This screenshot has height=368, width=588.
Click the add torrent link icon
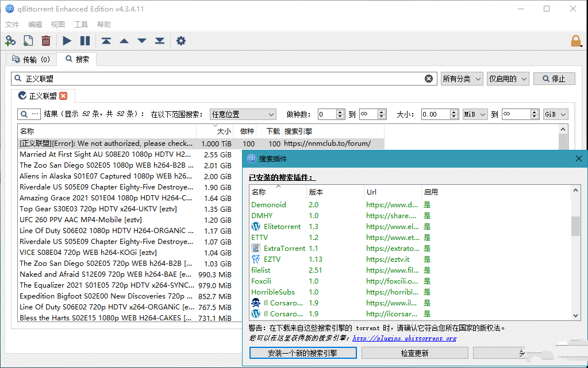[x=10, y=41]
